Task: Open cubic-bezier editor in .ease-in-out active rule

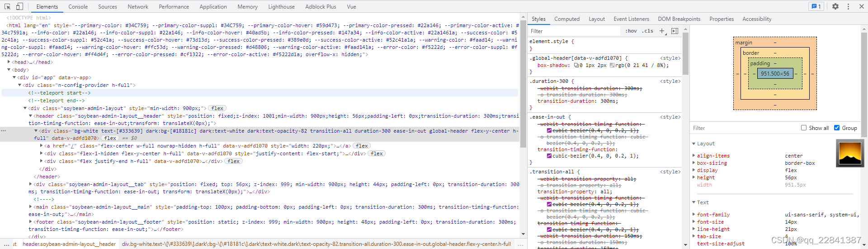Action: point(549,156)
